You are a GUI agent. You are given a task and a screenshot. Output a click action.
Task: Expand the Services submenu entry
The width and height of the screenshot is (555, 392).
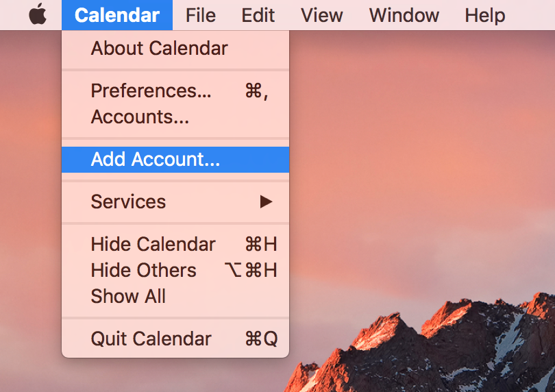pyautogui.click(x=175, y=201)
